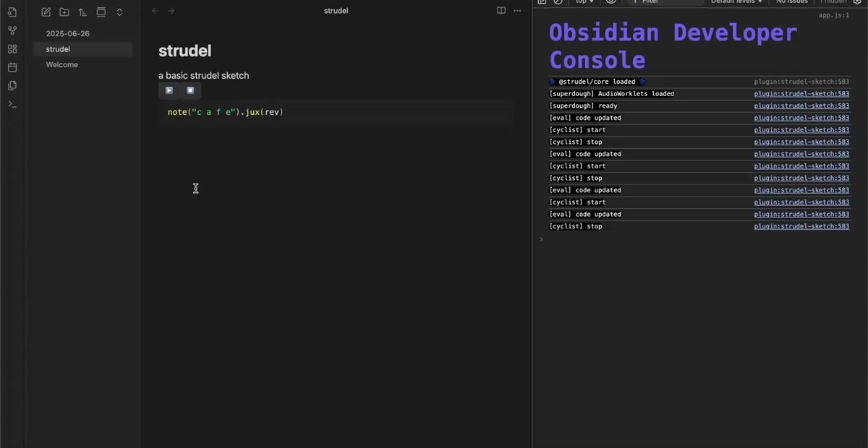Collapse or expand all folders
Viewport: 868px width, 448px height.
tap(119, 12)
